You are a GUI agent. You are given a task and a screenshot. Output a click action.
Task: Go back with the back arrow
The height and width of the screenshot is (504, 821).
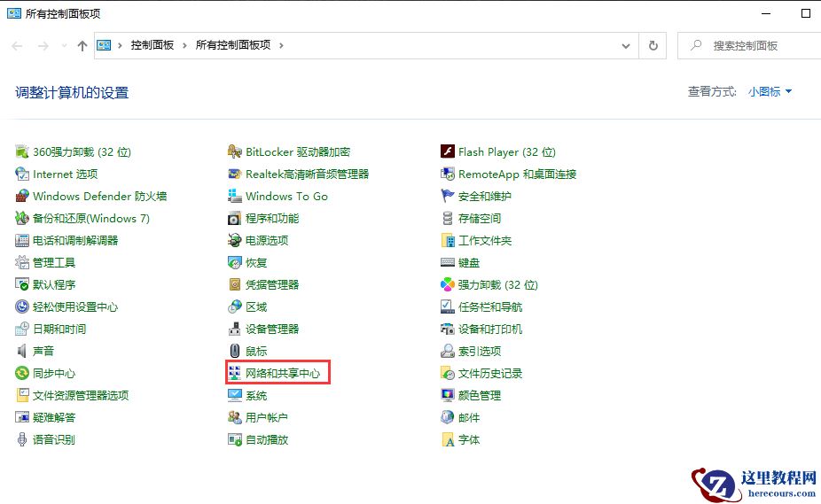(17, 45)
